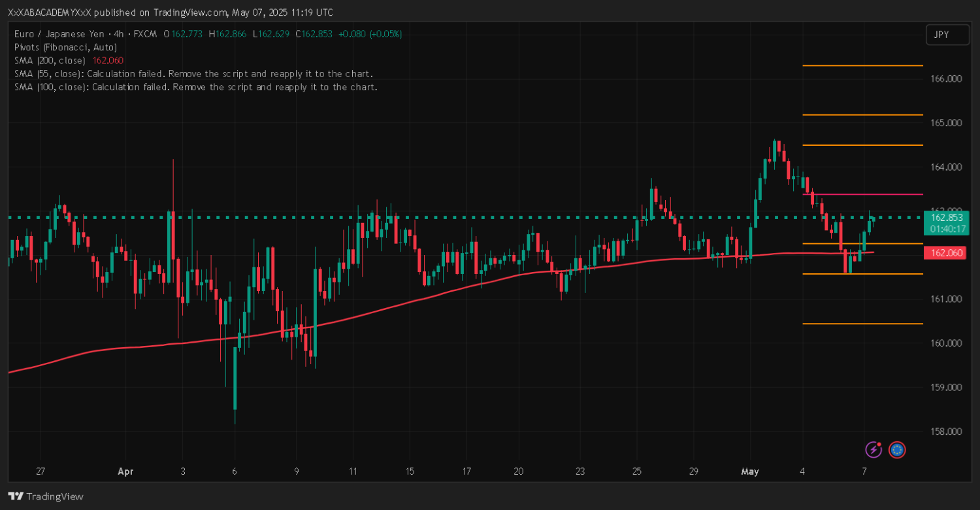Click the purple lightning bolt icon

point(874,449)
